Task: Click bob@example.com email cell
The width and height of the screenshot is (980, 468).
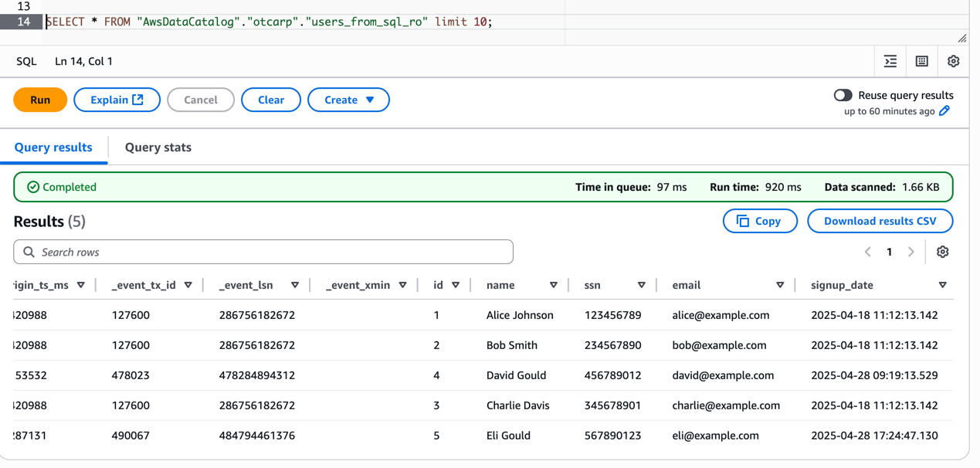Action: click(x=719, y=345)
